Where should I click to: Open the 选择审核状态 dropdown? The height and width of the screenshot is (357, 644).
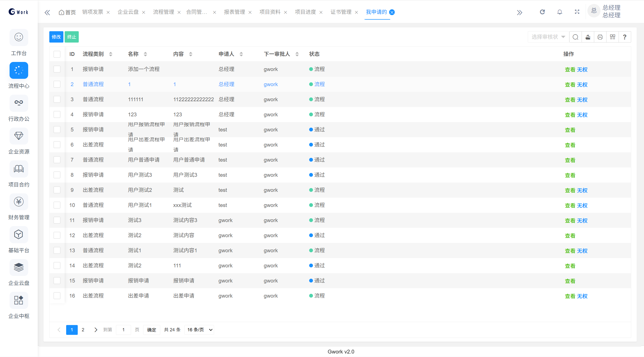(x=548, y=37)
